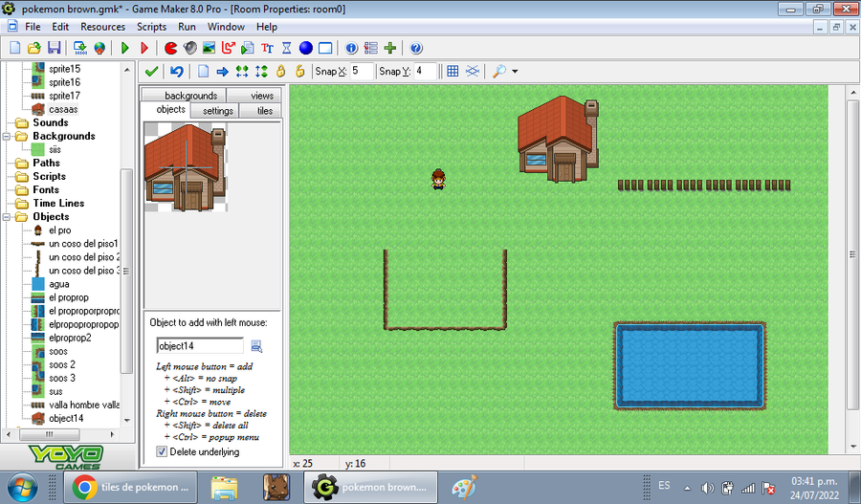Create a background using picture icon
The height and width of the screenshot is (504, 861).
pyautogui.click(x=209, y=49)
